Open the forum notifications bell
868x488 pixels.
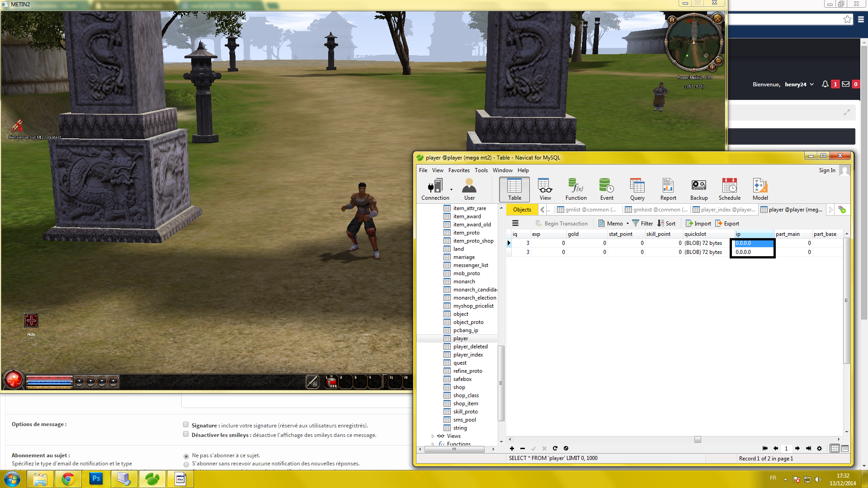pyautogui.click(x=825, y=84)
